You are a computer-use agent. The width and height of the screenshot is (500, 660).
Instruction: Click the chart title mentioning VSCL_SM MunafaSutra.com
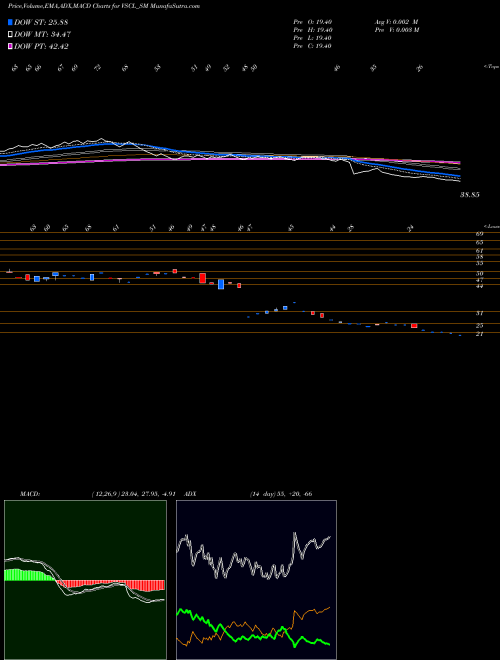click(104, 6)
